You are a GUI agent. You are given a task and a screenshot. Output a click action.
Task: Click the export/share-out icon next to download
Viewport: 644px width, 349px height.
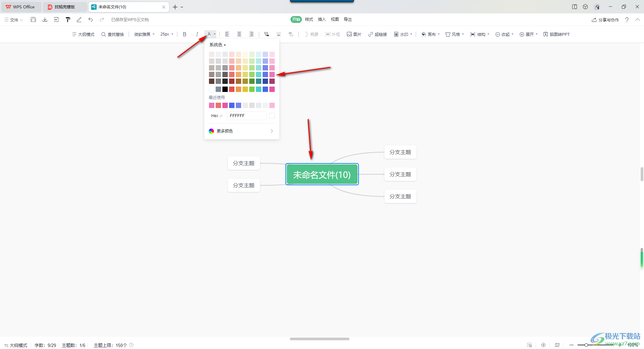pos(56,19)
